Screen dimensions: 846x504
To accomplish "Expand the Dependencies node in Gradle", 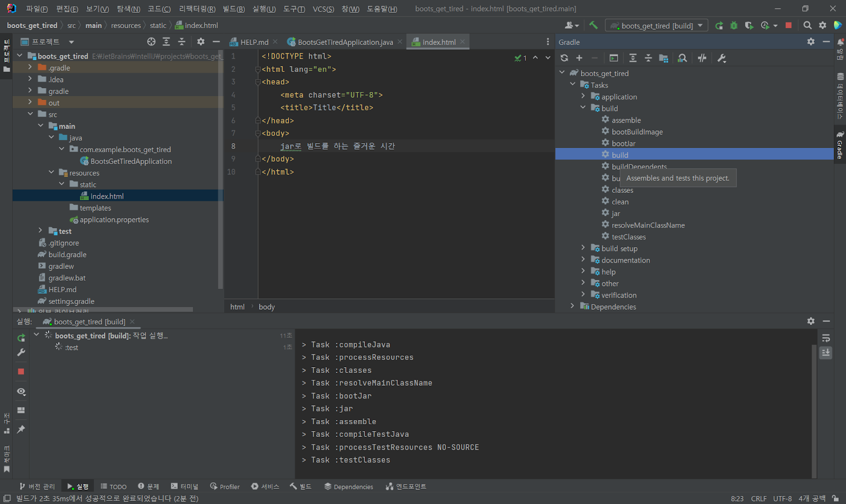I will pyautogui.click(x=572, y=306).
